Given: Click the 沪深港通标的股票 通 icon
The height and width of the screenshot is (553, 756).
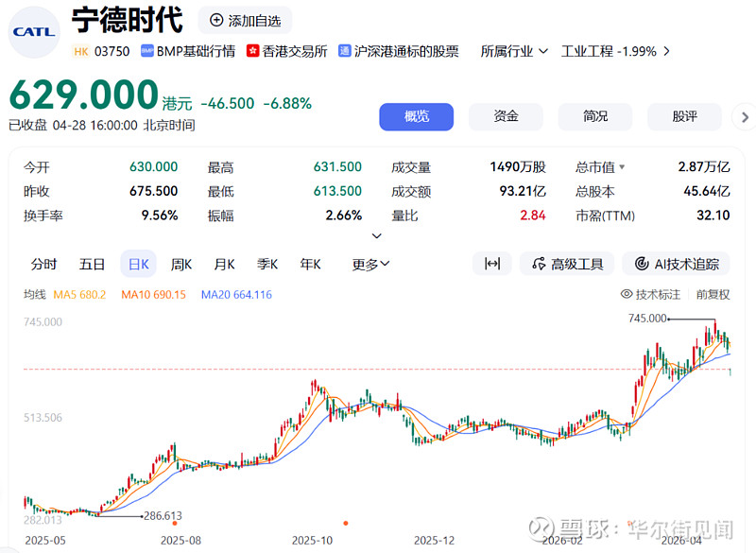Looking at the screenshot, I should (344, 51).
